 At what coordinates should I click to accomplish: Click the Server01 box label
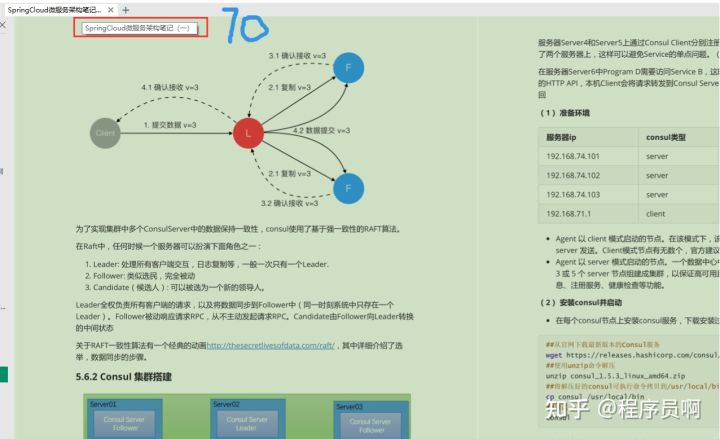coord(103,404)
